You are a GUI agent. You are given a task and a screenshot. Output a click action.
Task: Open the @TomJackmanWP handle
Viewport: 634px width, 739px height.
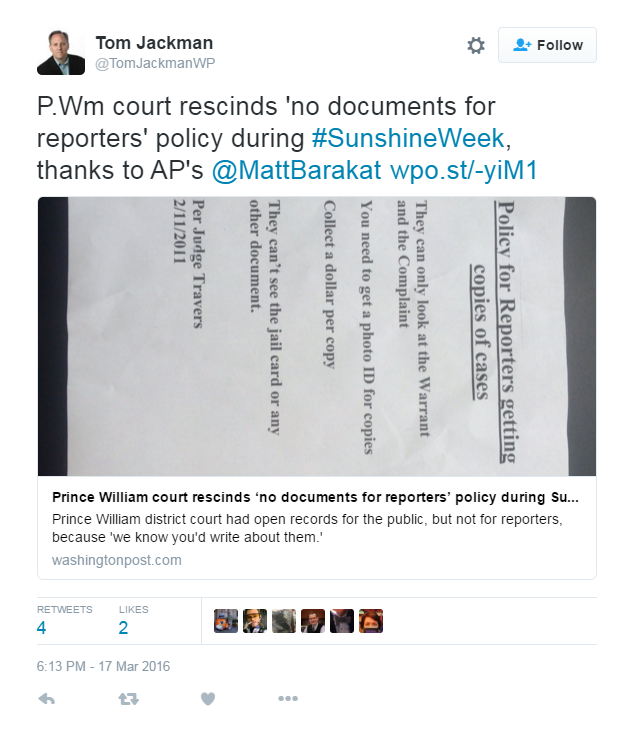155,63
